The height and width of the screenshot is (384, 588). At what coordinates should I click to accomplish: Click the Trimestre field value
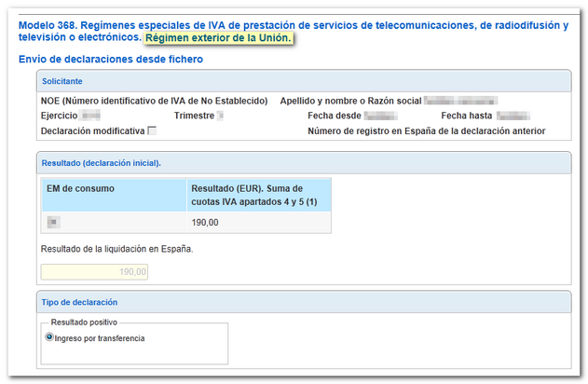click(x=221, y=116)
